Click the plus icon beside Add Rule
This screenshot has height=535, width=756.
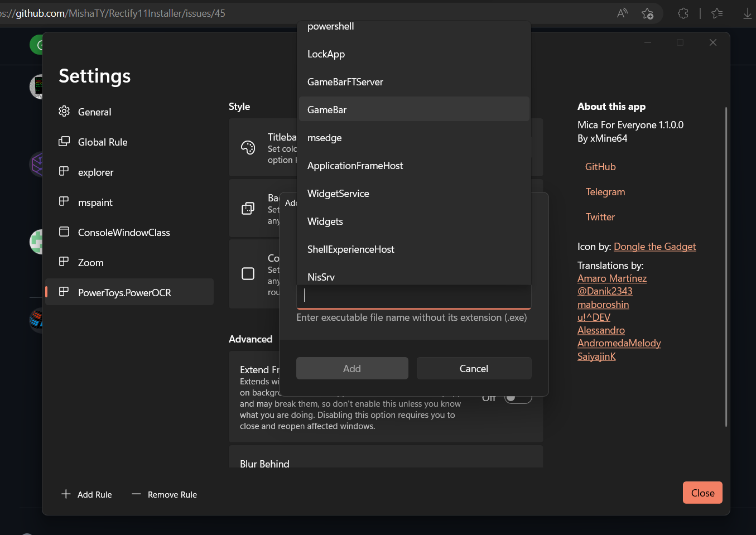pos(66,494)
